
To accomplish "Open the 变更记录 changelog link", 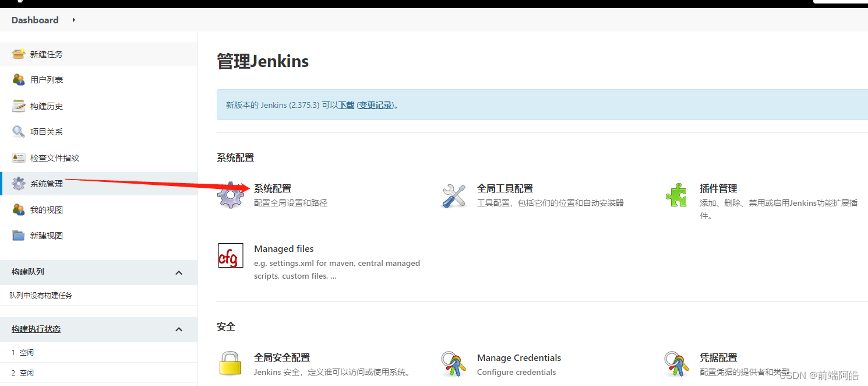I will tap(375, 105).
